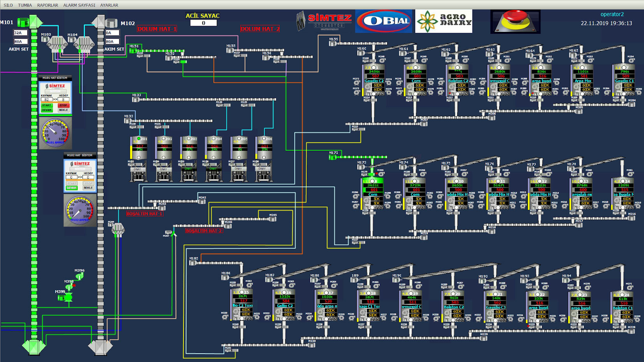Click the green M172 conveyor motor

coord(333,157)
